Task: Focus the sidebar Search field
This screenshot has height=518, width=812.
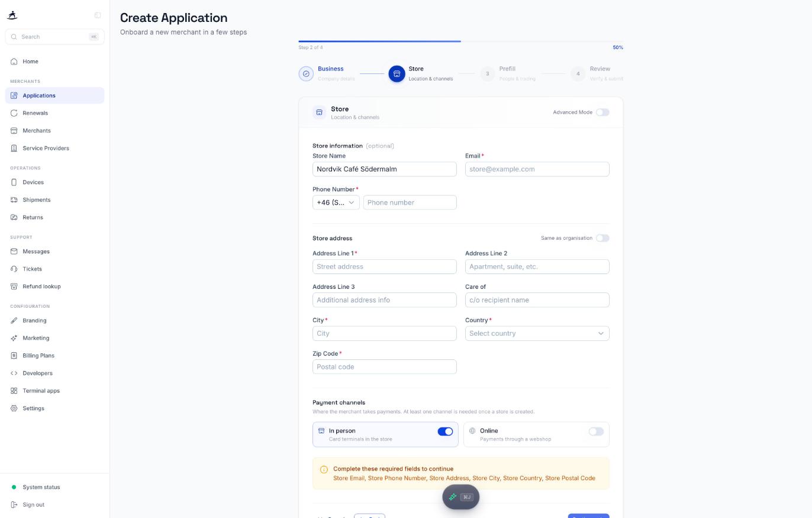Action: [x=54, y=37]
